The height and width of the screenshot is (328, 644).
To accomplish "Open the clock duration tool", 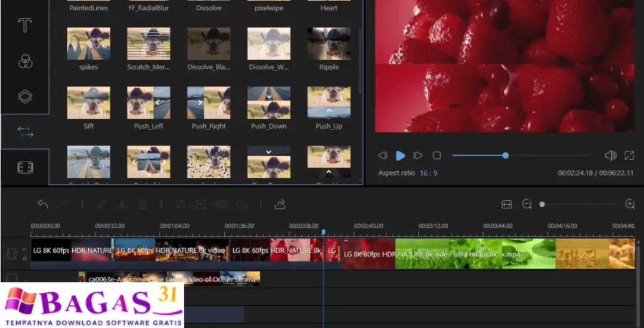I will click(242, 204).
